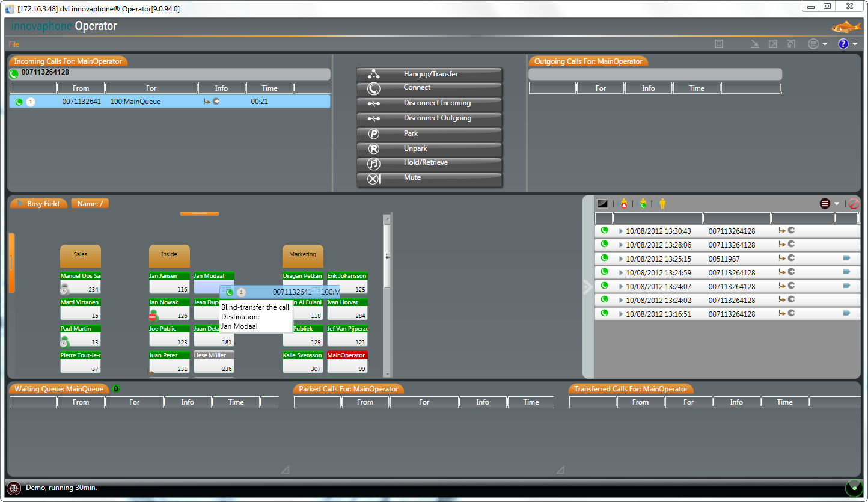Select the Sales group header

pos(81,256)
